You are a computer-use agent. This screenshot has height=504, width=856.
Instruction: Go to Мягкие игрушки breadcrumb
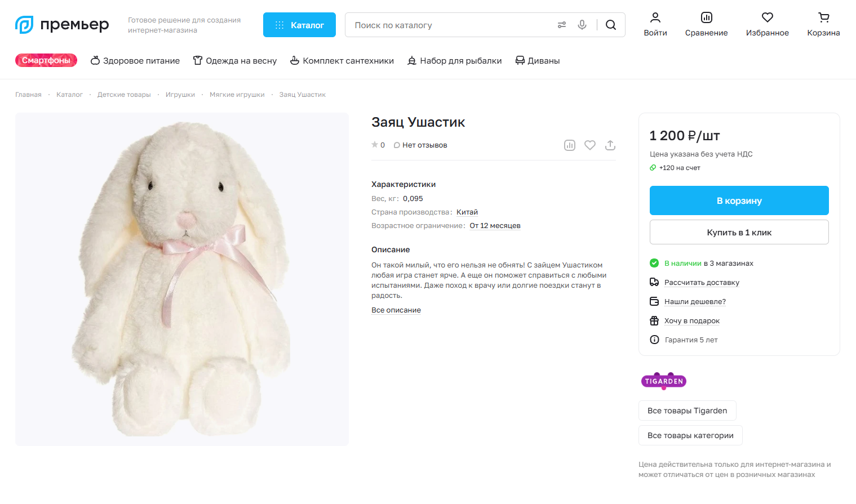coord(237,95)
